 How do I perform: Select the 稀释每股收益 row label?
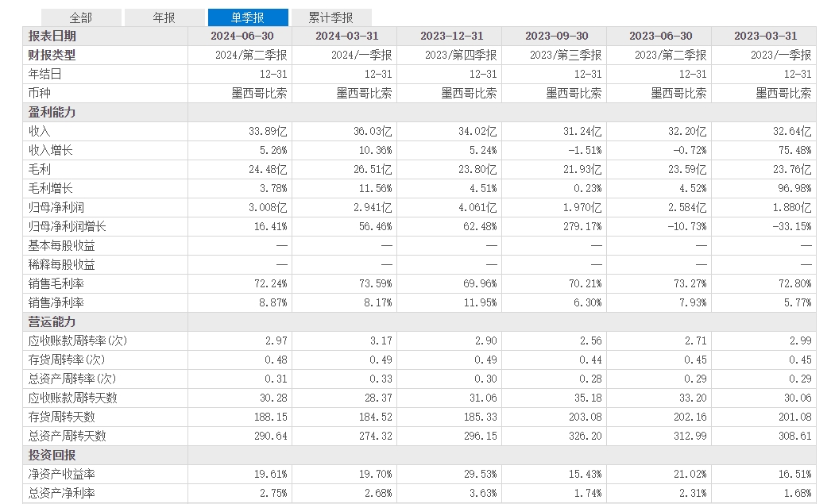click(x=61, y=265)
